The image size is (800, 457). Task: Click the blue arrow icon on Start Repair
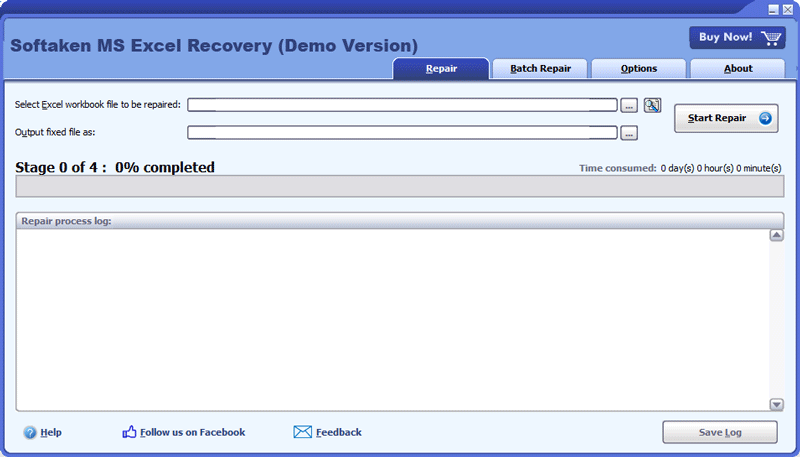pos(765,118)
